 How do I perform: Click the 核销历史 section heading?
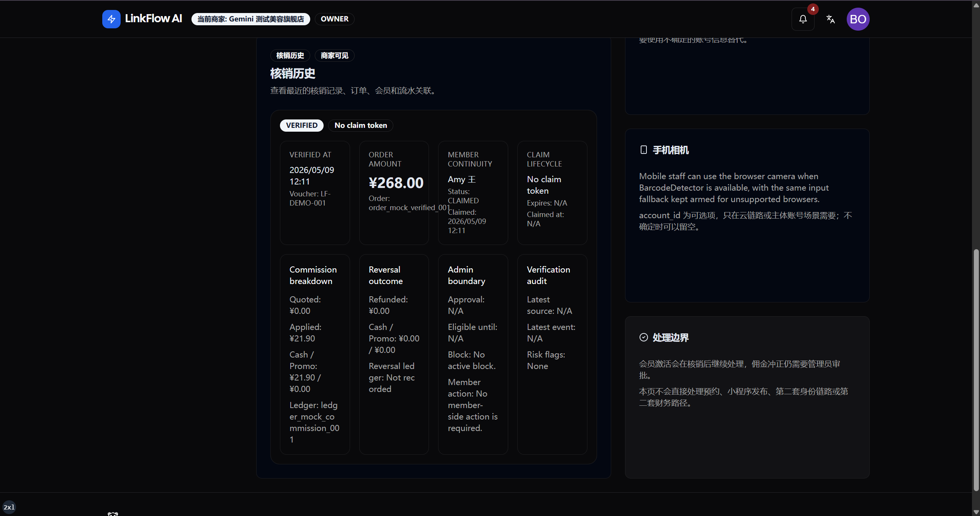click(x=293, y=73)
